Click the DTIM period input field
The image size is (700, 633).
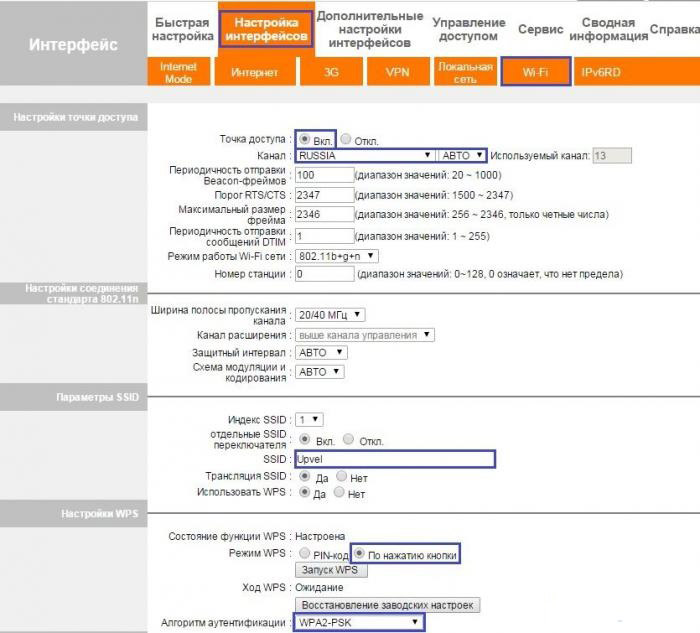tap(325, 236)
